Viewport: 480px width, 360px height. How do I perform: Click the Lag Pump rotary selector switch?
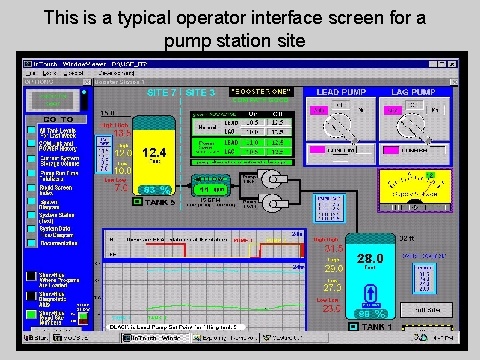click(413, 127)
